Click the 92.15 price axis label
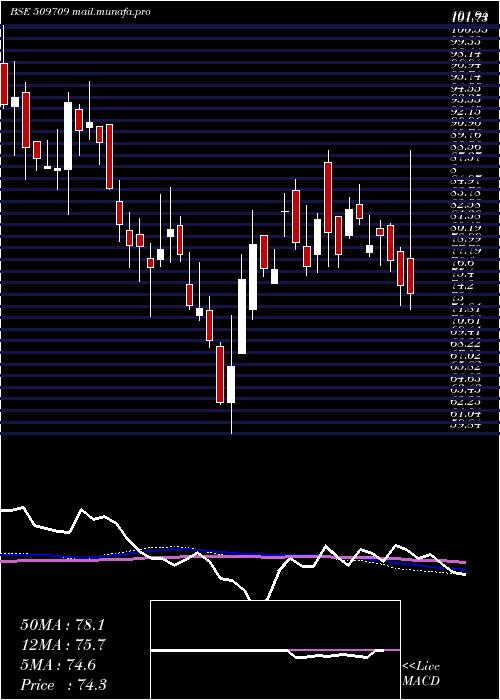Viewport: 500px width, 700px height. coord(466,111)
